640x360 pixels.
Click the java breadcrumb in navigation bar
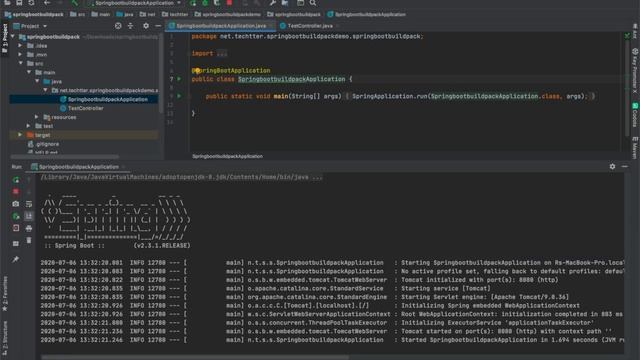(125, 14)
